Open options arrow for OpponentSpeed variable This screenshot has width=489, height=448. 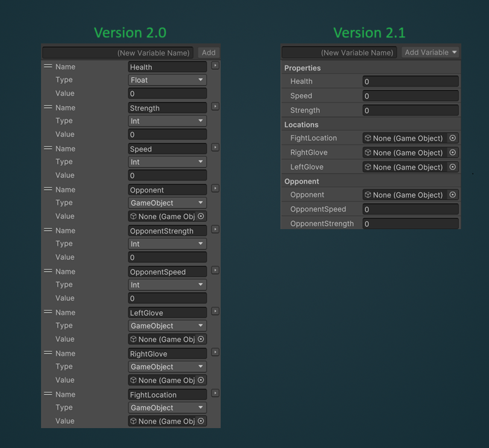[x=215, y=270]
